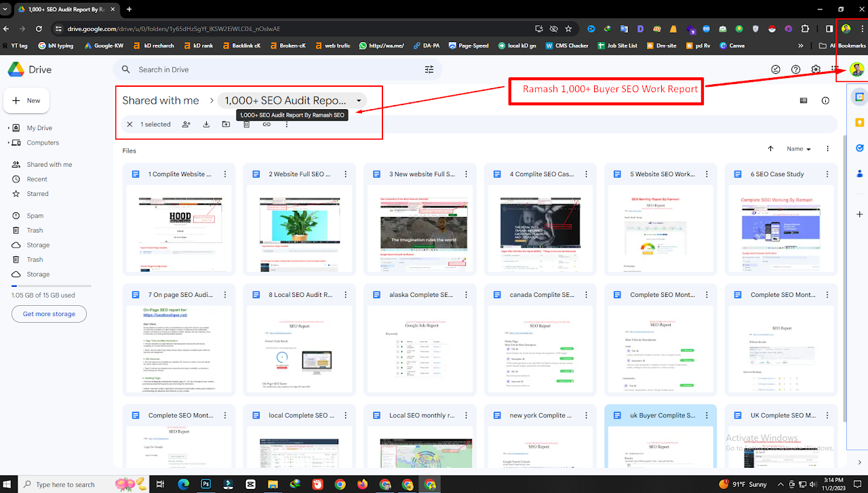Clear the current selection with X
Screen dimensions: 868x493
(130, 124)
